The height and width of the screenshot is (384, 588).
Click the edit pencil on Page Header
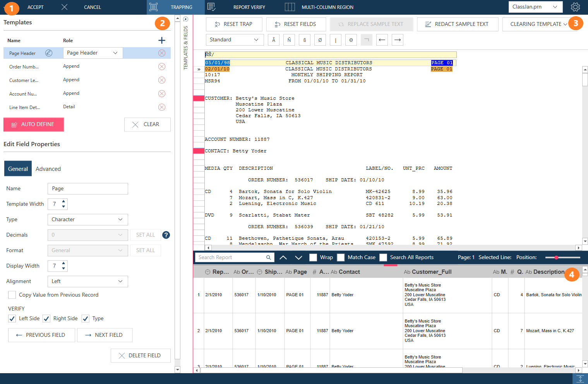49,53
